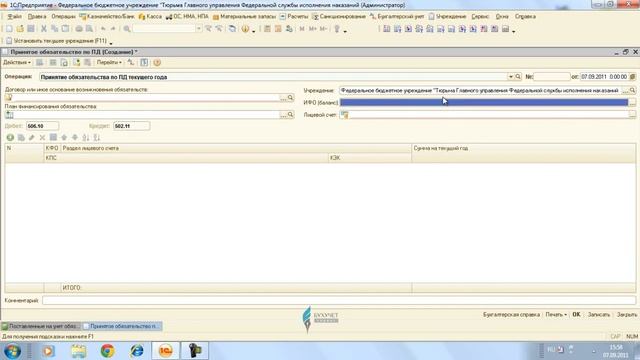The image size is (640, 360).
Task: Click the Move row up arrow icon
Action: tap(64, 138)
